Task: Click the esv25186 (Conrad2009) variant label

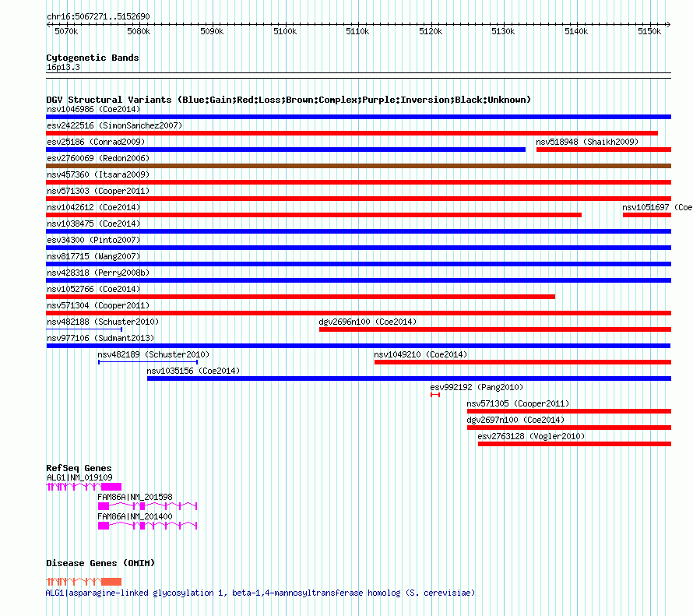Action: pos(96,142)
